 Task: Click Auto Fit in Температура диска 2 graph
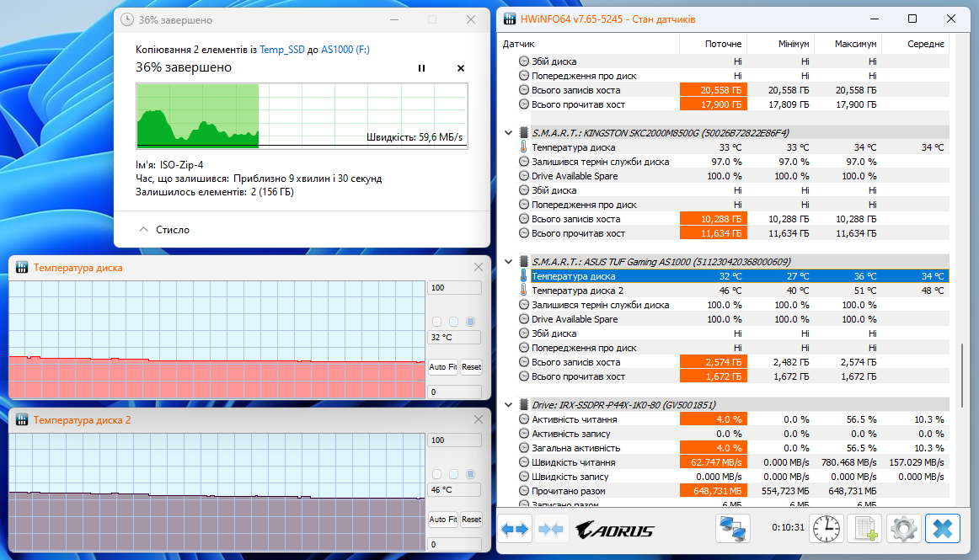[x=442, y=520]
